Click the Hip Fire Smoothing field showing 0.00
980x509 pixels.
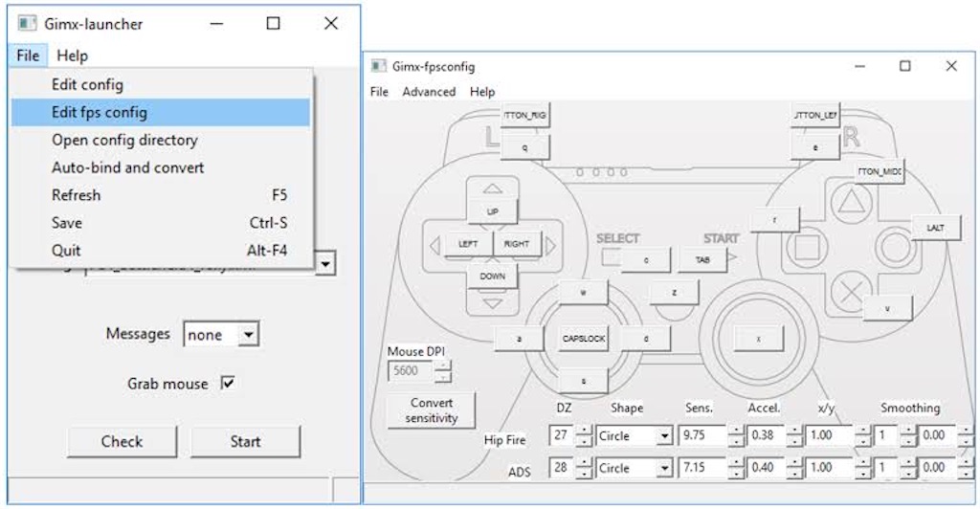pyautogui.click(x=938, y=435)
